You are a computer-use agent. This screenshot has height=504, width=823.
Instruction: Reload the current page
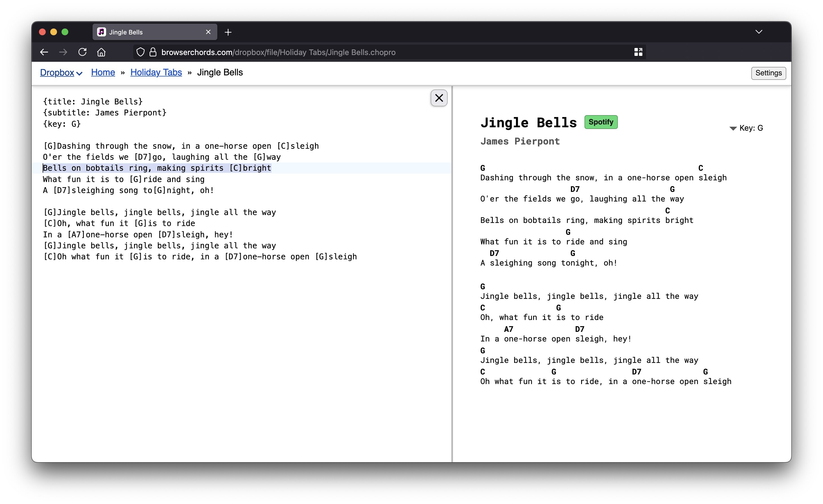(x=82, y=52)
